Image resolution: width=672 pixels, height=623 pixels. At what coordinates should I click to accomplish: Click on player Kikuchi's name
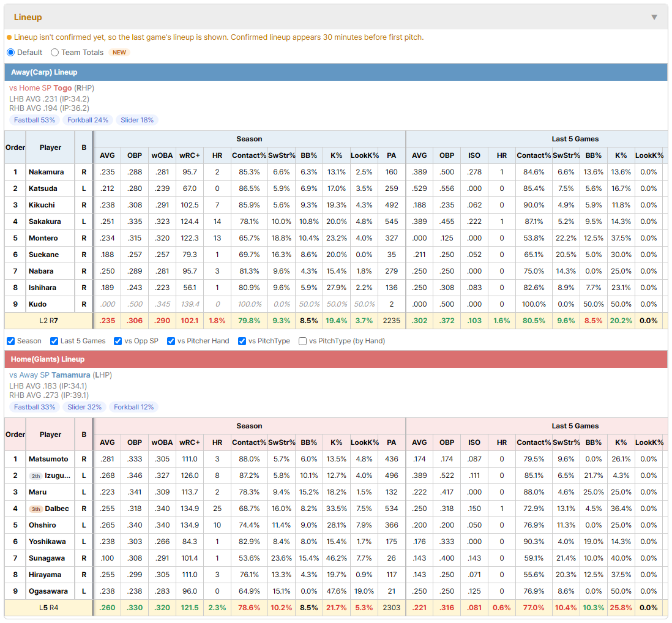pos(42,205)
